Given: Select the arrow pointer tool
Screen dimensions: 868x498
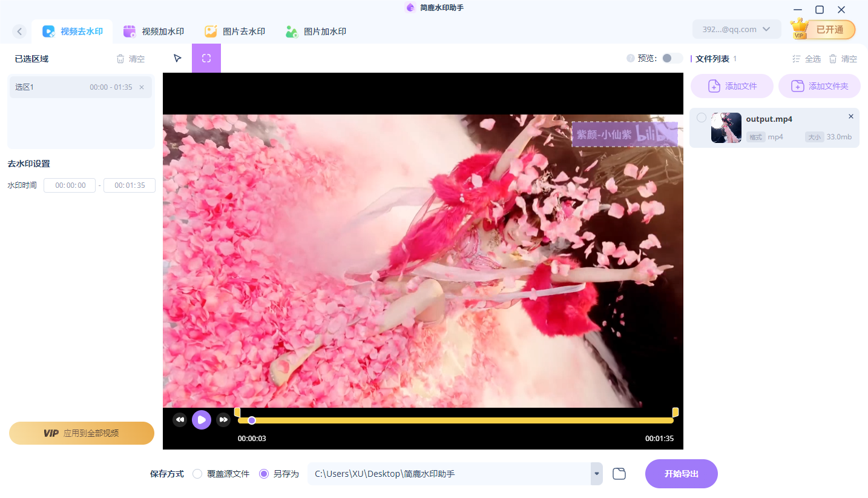Looking at the screenshot, I should (177, 58).
